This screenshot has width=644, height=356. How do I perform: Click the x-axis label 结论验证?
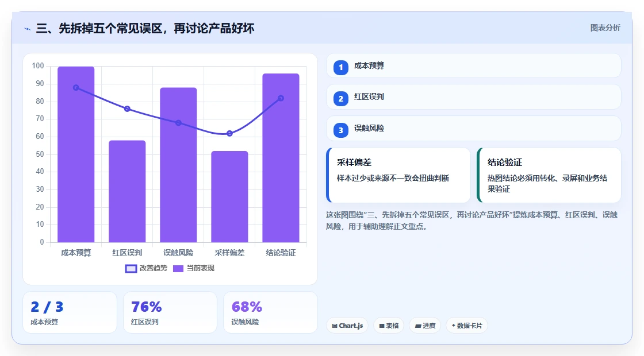[281, 253]
